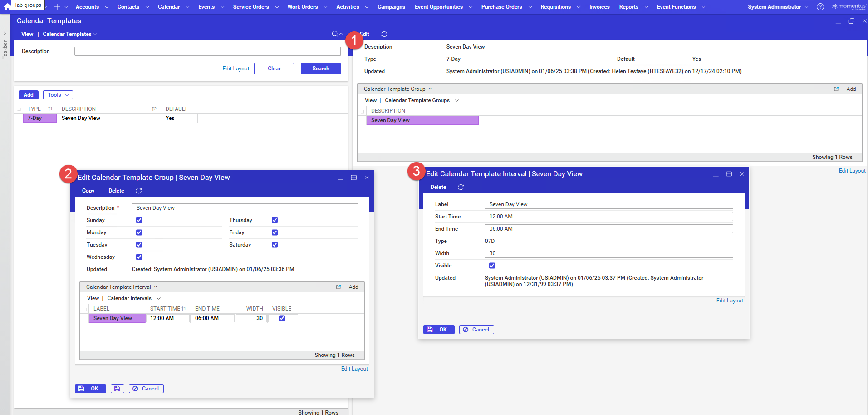Click Delete in the Template Group dialog
The image size is (868, 415).
pos(116,191)
